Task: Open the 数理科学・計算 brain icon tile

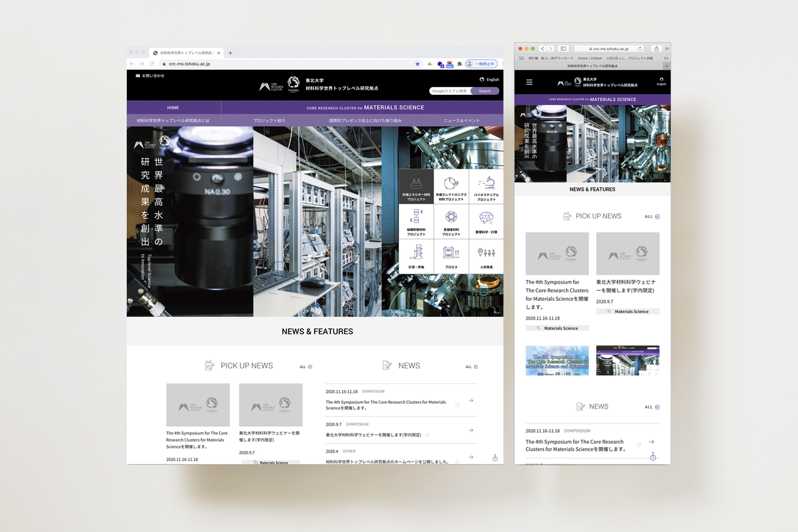Action: (486, 222)
